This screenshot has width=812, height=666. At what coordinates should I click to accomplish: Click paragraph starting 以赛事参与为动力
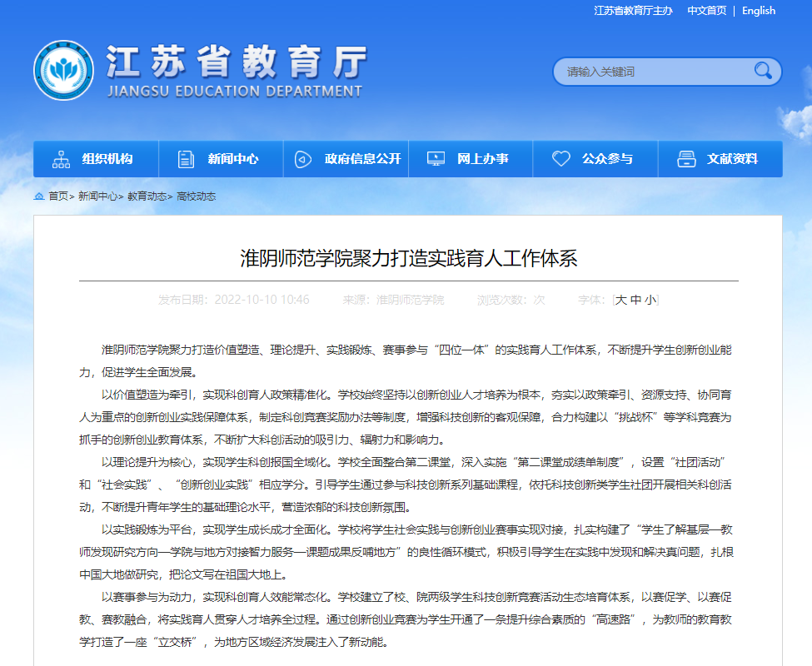pyautogui.click(x=406, y=619)
